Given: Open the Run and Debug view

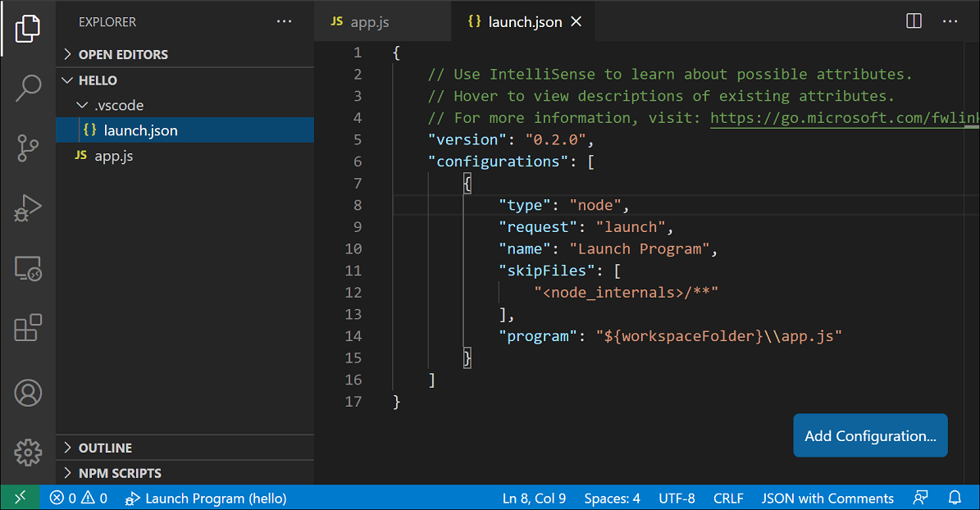Looking at the screenshot, I should tap(28, 208).
